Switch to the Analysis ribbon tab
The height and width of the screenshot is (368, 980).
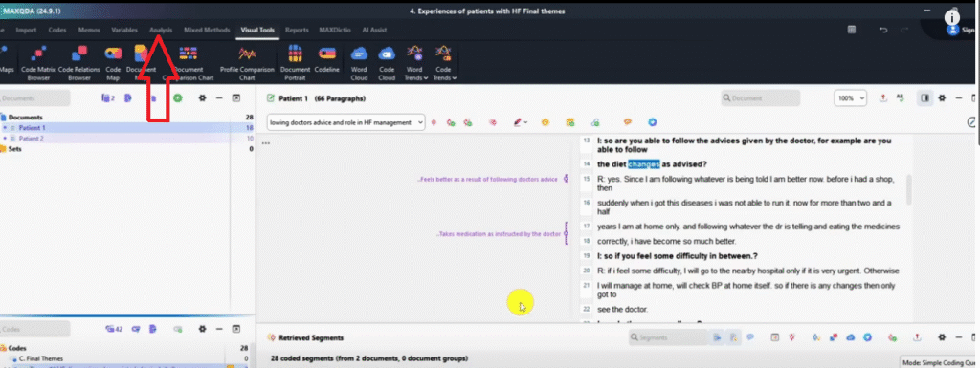(x=161, y=30)
